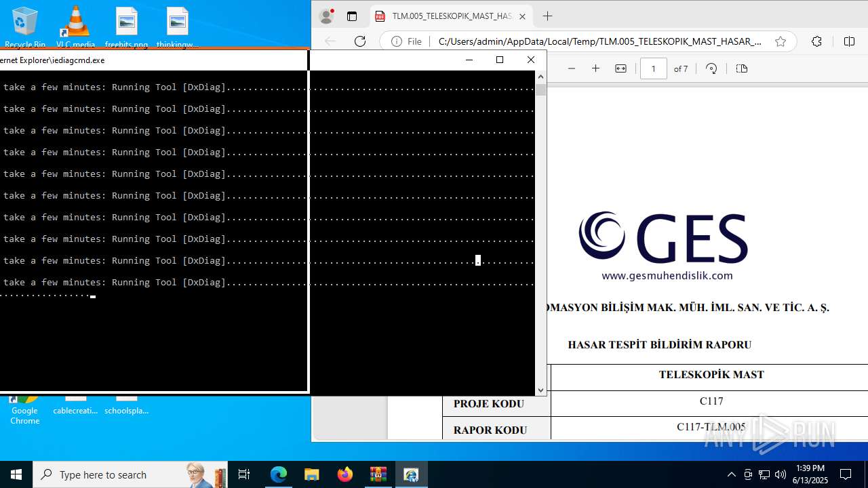Click the TELESKOPİK MAST table cell
This screenshot has height=488, width=868.
711,374
